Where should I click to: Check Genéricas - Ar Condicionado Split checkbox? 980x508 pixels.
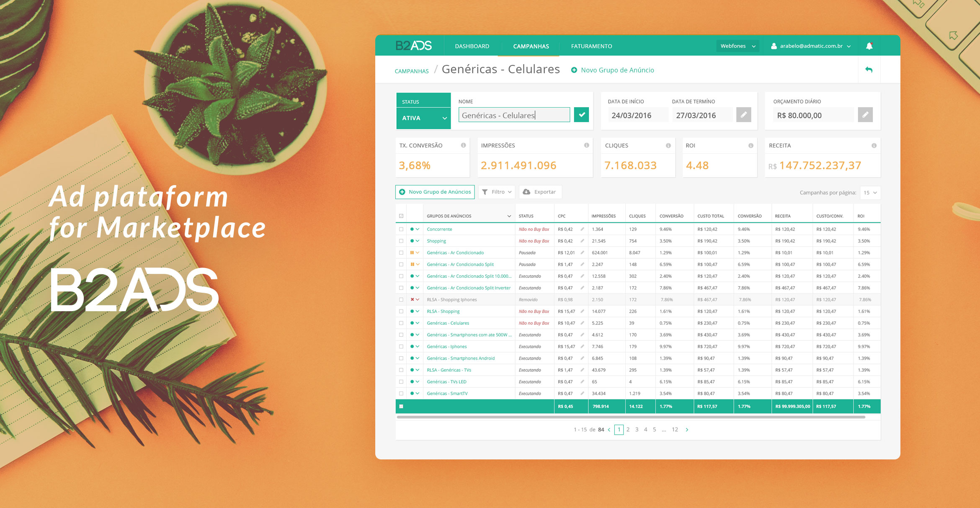(x=401, y=264)
